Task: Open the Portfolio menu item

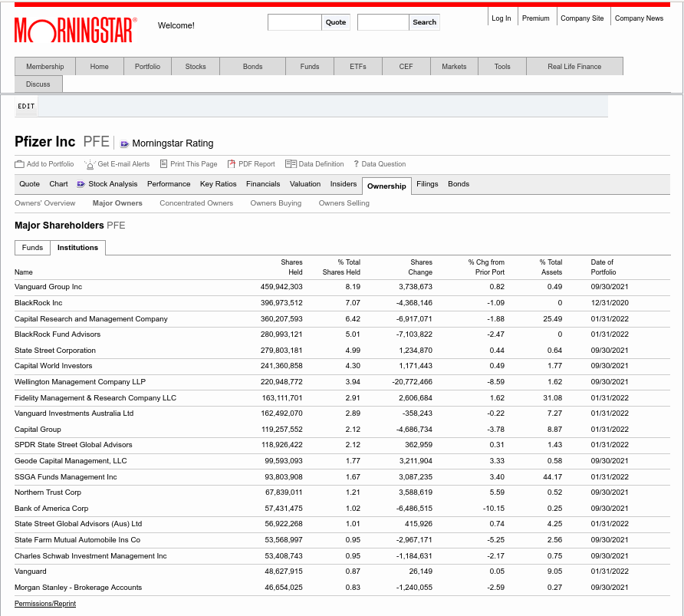Action: pyautogui.click(x=147, y=66)
